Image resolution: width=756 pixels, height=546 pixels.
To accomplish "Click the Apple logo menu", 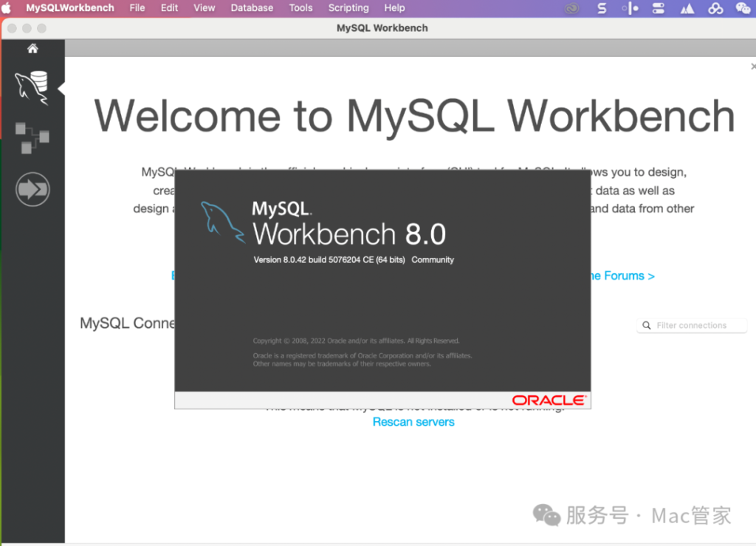I will pyautogui.click(x=7, y=8).
